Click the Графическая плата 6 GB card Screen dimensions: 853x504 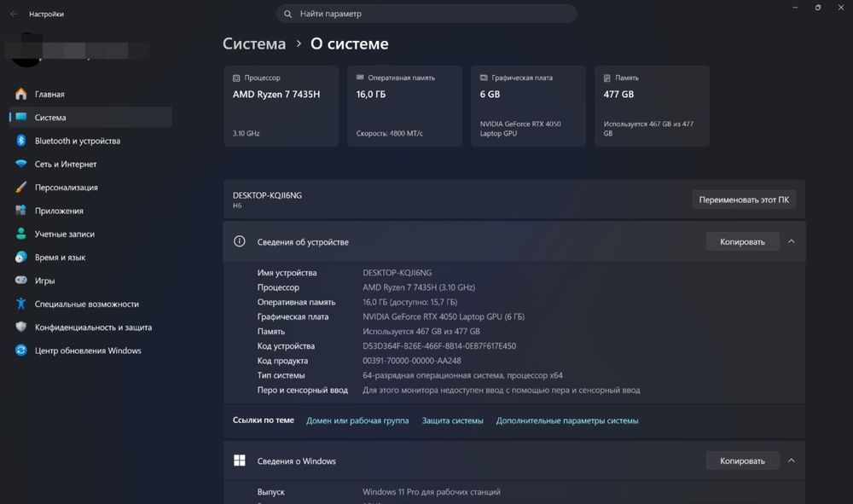[528, 106]
